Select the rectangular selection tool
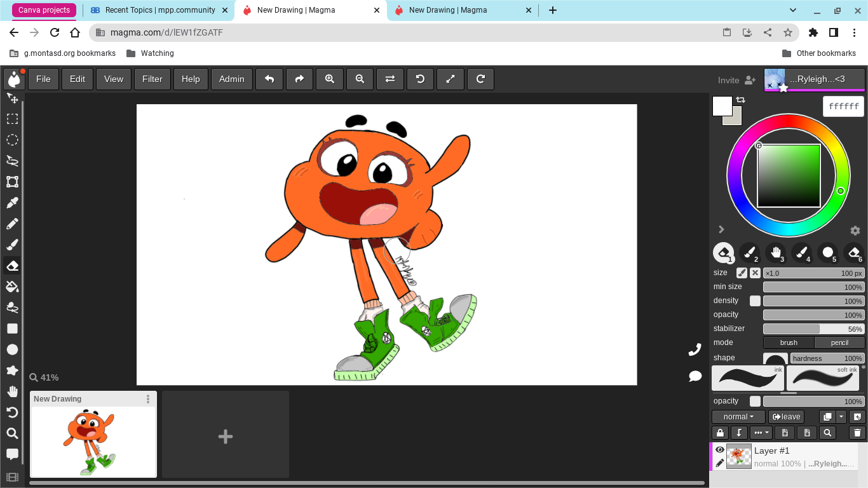Viewport: 868px width, 488px height. click(12, 119)
